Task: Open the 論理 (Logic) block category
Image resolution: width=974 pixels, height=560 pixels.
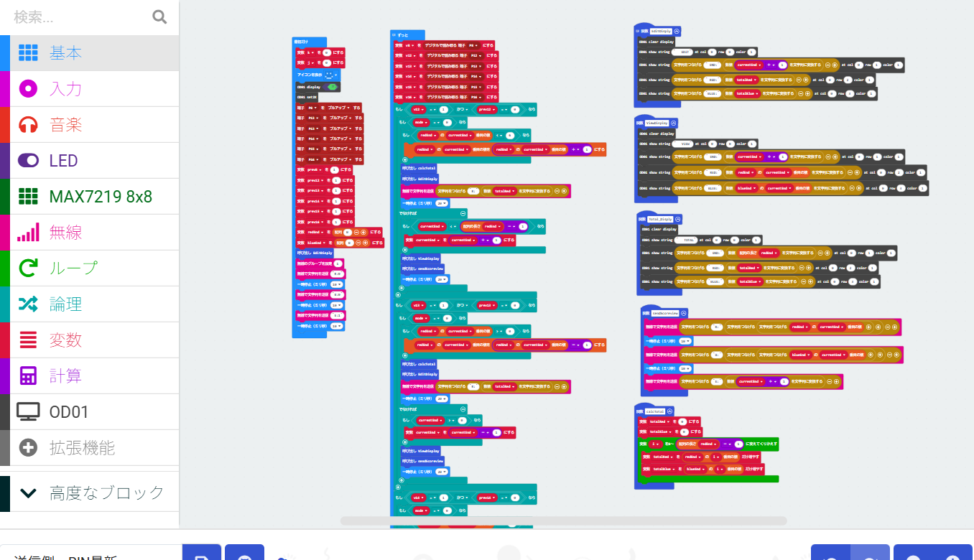Action: coord(65,304)
